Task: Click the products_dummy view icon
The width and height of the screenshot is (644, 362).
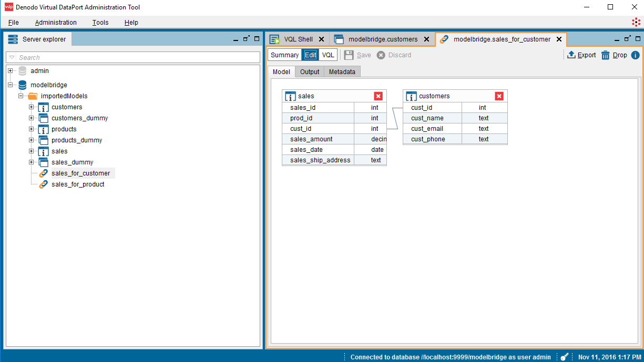Action: click(44, 140)
